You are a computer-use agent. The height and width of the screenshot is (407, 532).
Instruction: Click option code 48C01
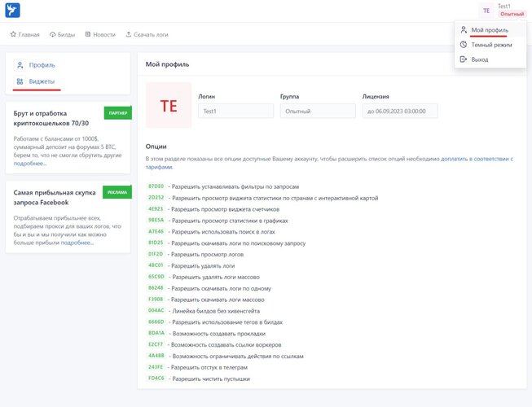click(x=156, y=265)
